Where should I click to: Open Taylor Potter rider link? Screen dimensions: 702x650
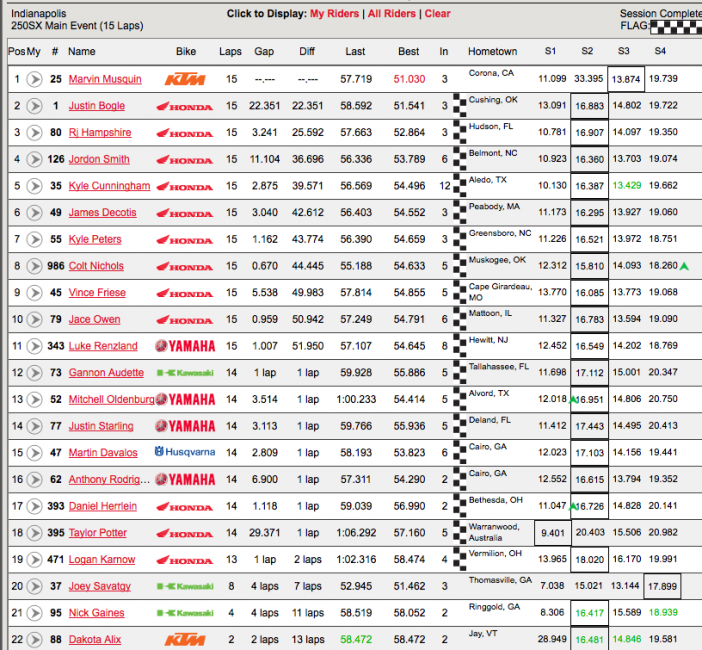point(98,533)
